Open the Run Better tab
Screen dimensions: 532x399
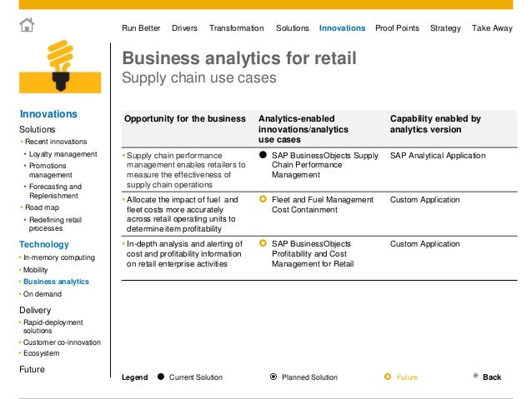coord(141,28)
